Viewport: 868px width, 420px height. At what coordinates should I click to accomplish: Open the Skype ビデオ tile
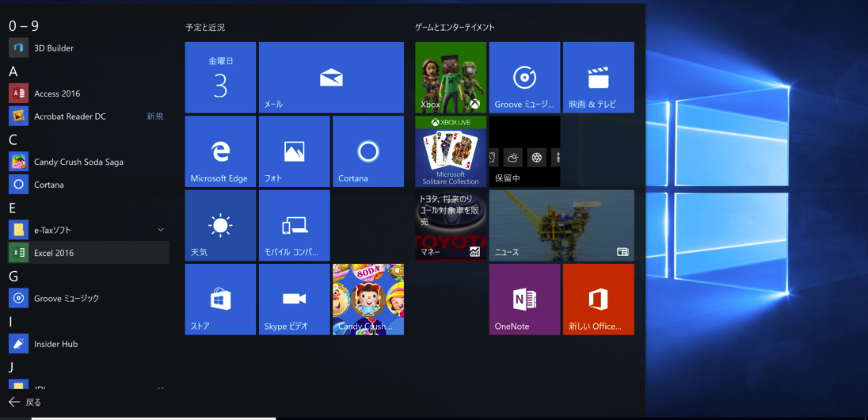pos(295,300)
